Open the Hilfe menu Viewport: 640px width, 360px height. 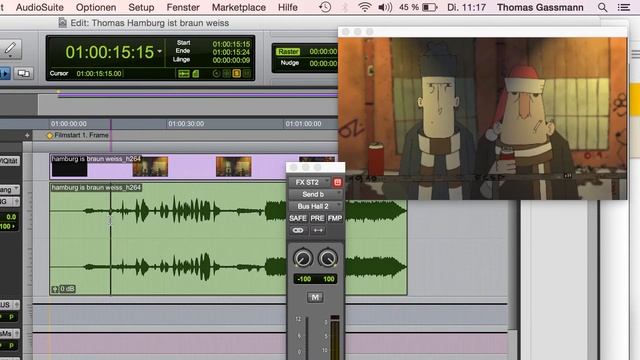[x=288, y=7]
